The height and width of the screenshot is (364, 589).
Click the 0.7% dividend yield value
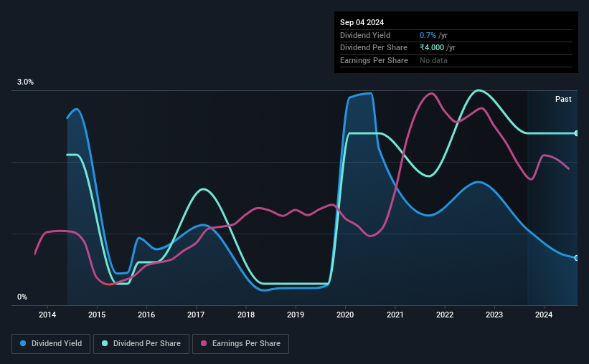point(428,35)
